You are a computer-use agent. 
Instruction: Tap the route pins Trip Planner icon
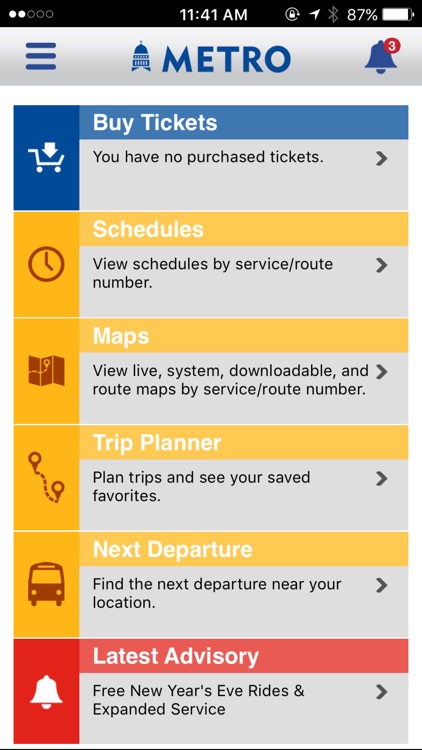click(x=46, y=478)
